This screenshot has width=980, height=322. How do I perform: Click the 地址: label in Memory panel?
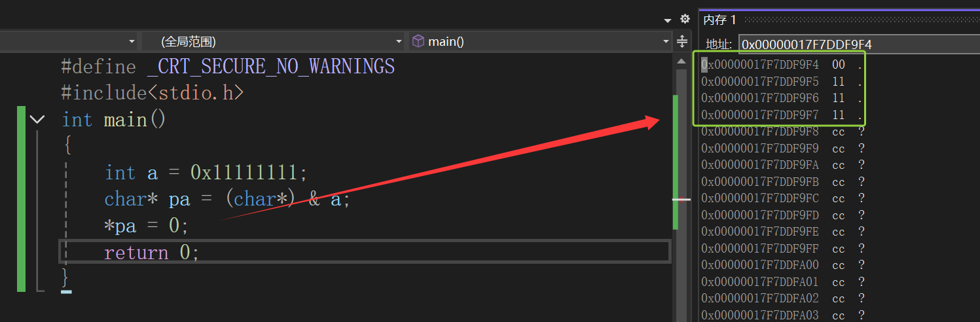pos(718,45)
